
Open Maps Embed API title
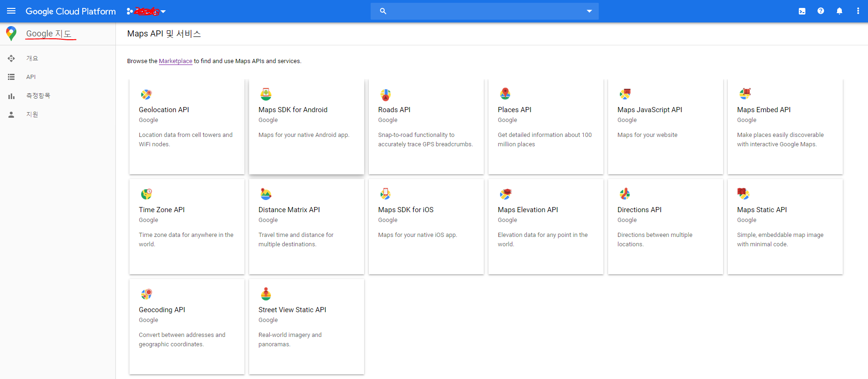pyautogui.click(x=764, y=110)
